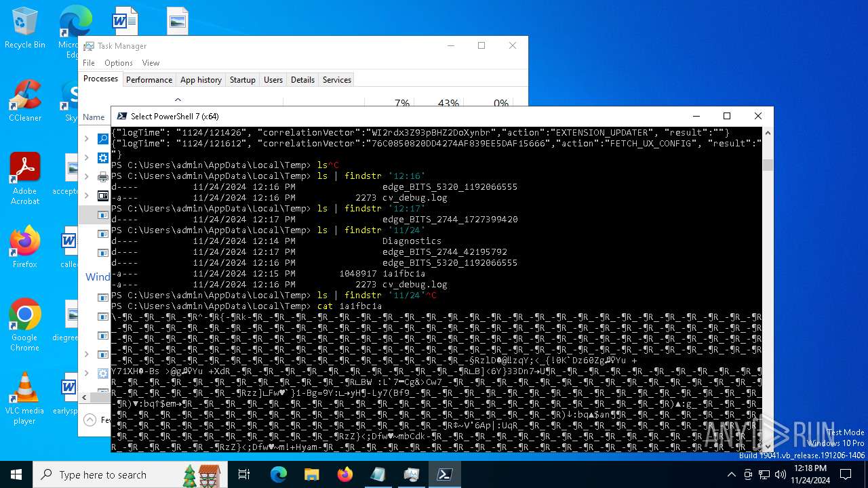Switch to the Details tab
Screen dimensions: 868x488
coord(302,79)
